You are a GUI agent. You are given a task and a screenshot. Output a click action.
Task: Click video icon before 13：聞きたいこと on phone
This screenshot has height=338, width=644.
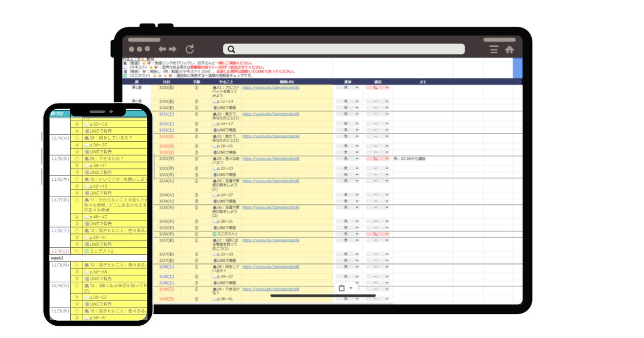(87, 265)
